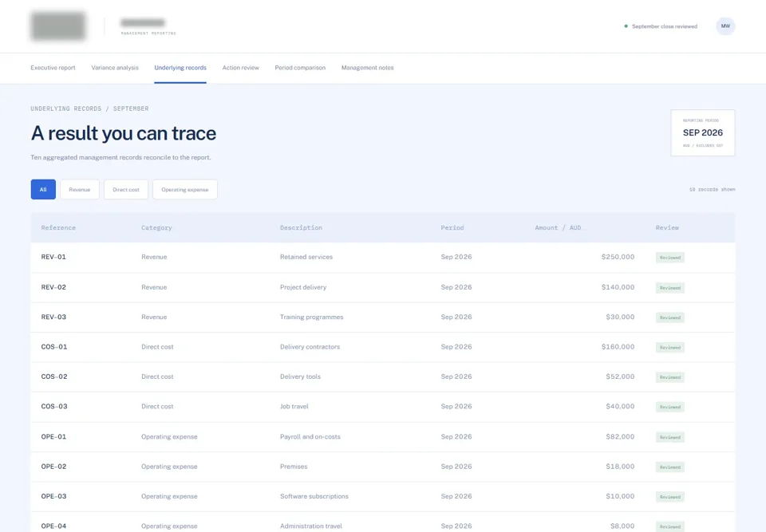Viewport: 766px width, 532px height.
Task: Filter records by Direct cost
Action: [x=126, y=190]
